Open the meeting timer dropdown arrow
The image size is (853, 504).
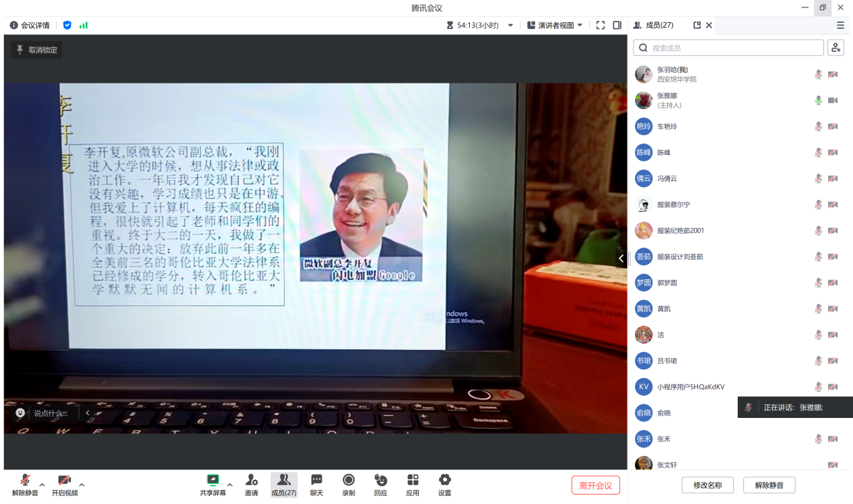pyautogui.click(x=510, y=26)
